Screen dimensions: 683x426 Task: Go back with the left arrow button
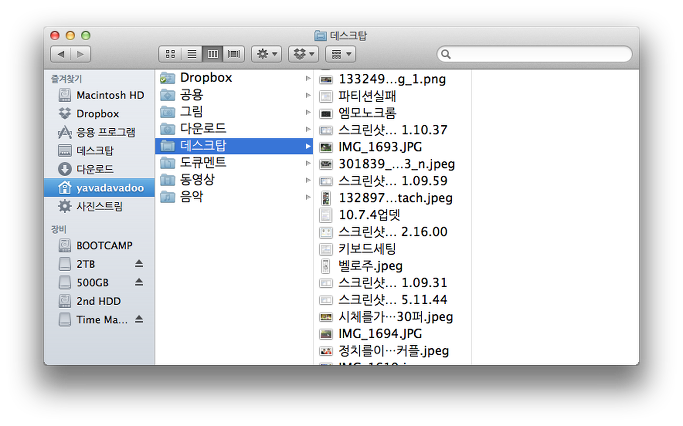pyautogui.click(x=61, y=54)
